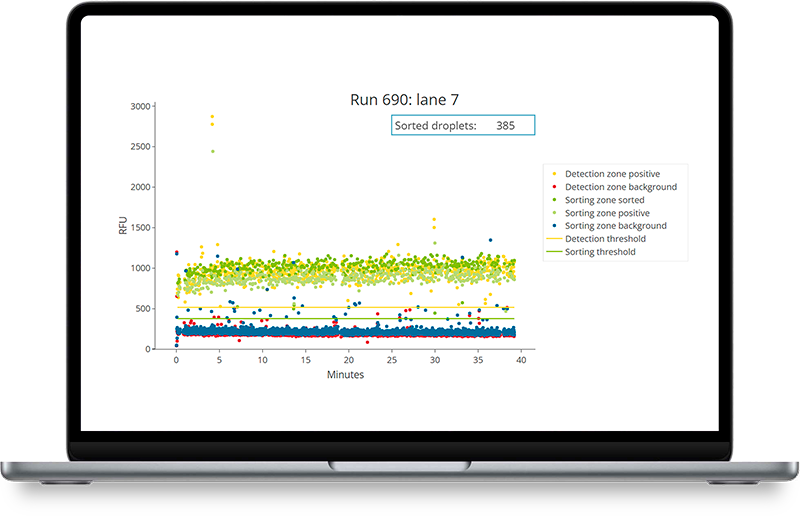800x516 pixels.
Task: Hide the Sorting zone positive series
Action: coord(607,213)
